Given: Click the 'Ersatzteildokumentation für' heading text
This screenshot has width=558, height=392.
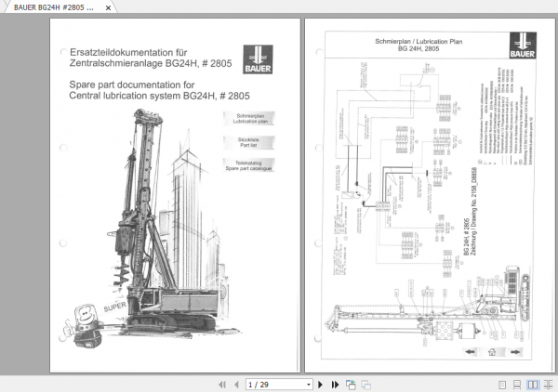Looking at the screenshot, I should [x=128, y=52].
